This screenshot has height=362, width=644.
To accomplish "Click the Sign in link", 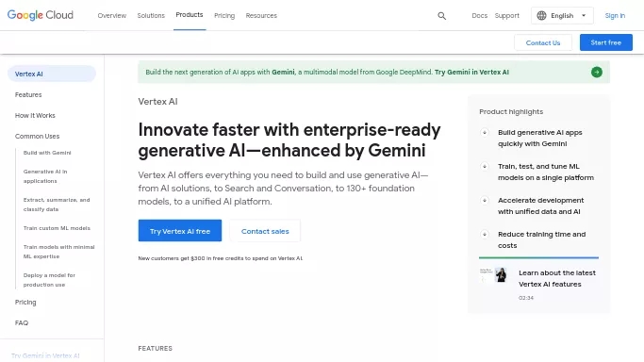I will pyautogui.click(x=615, y=16).
